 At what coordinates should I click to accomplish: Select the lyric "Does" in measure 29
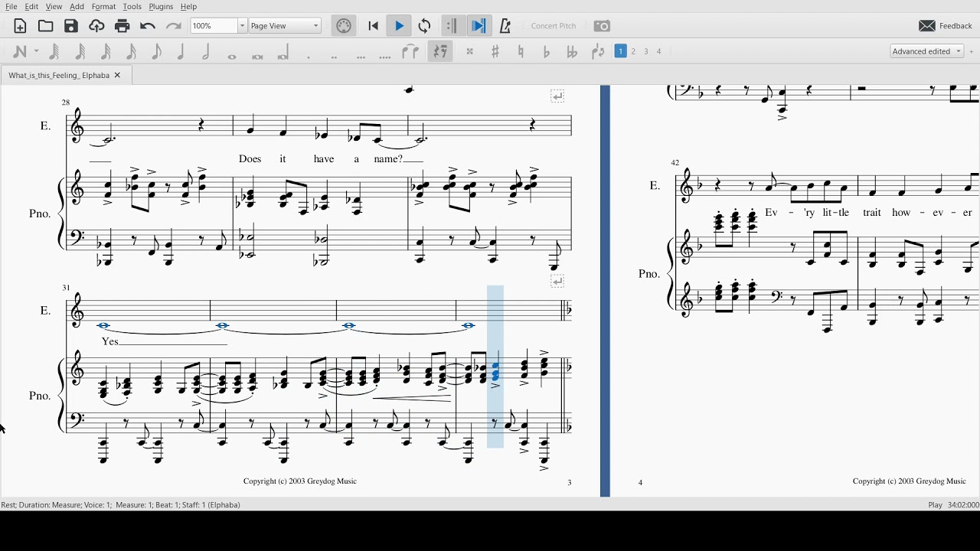(250, 159)
